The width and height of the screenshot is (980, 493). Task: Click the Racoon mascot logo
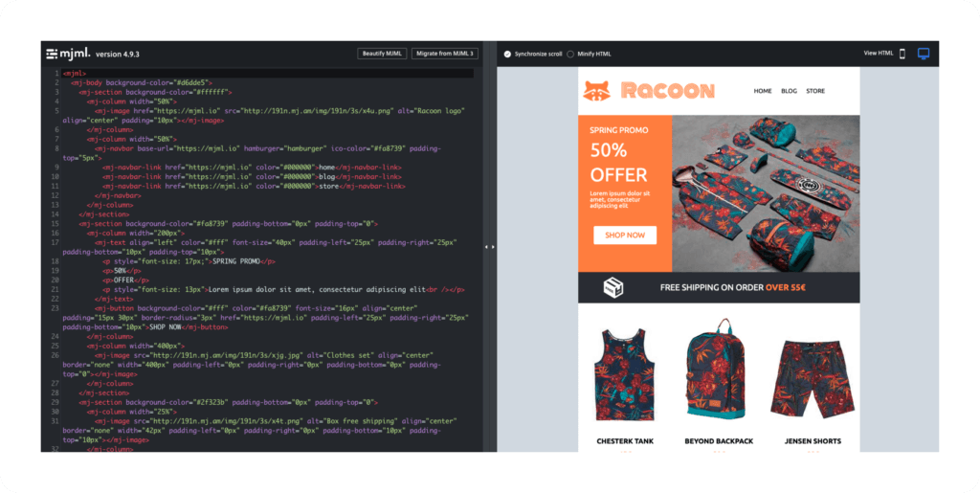click(x=597, y=90)
